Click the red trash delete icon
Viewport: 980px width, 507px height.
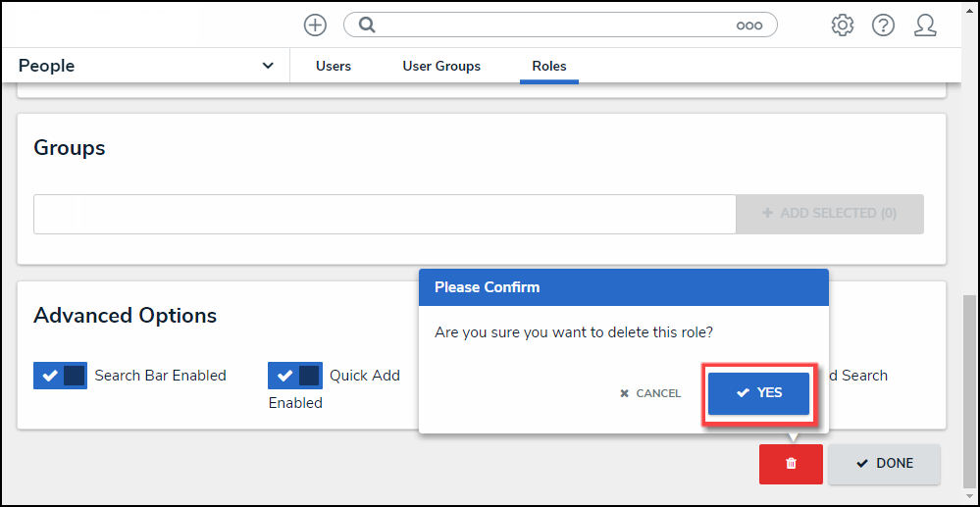click(x=791, y=464)
